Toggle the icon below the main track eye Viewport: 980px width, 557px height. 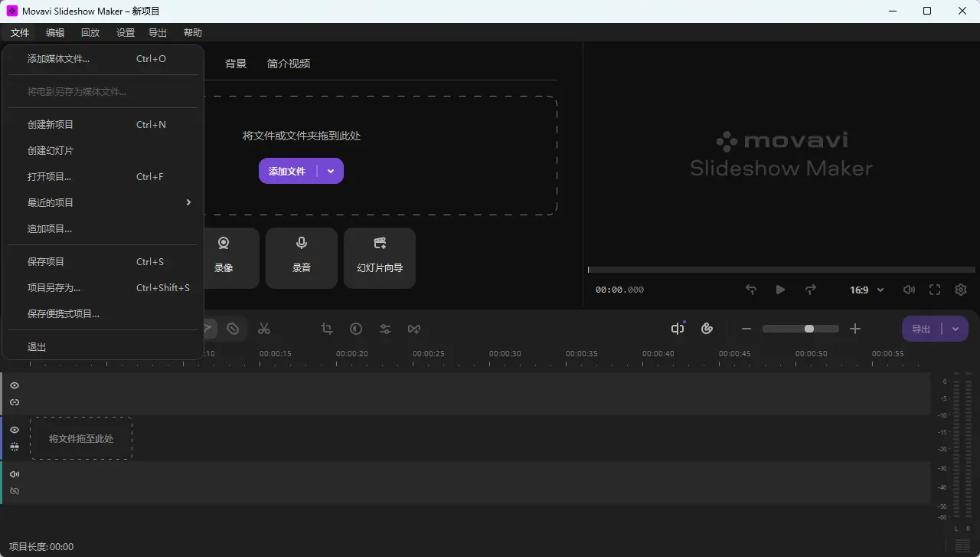tap(15, 446)
